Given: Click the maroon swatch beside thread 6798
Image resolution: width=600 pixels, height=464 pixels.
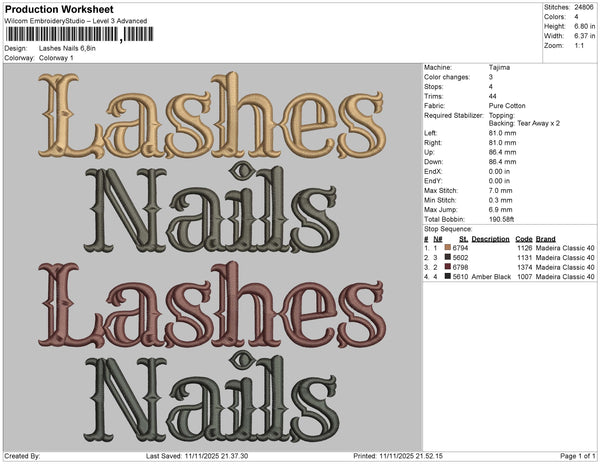Looking at the screenshot, I should point(448,267).
